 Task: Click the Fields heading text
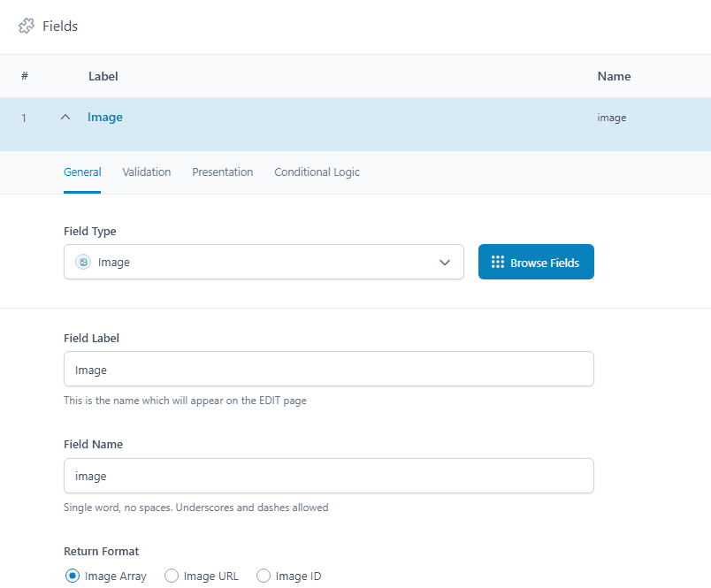(x=60, y=27)
